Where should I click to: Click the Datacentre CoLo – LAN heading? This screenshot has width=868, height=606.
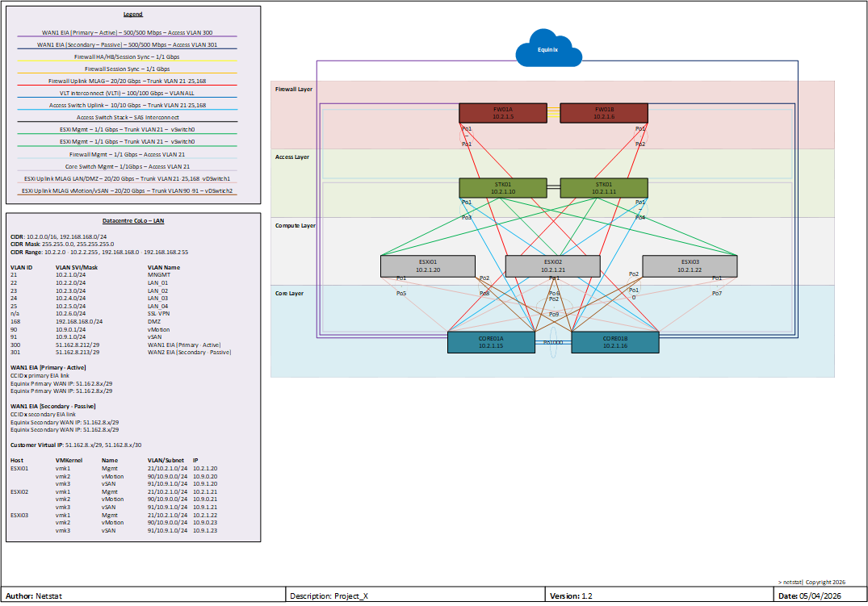pyautogui.click(x=133, y=221)
